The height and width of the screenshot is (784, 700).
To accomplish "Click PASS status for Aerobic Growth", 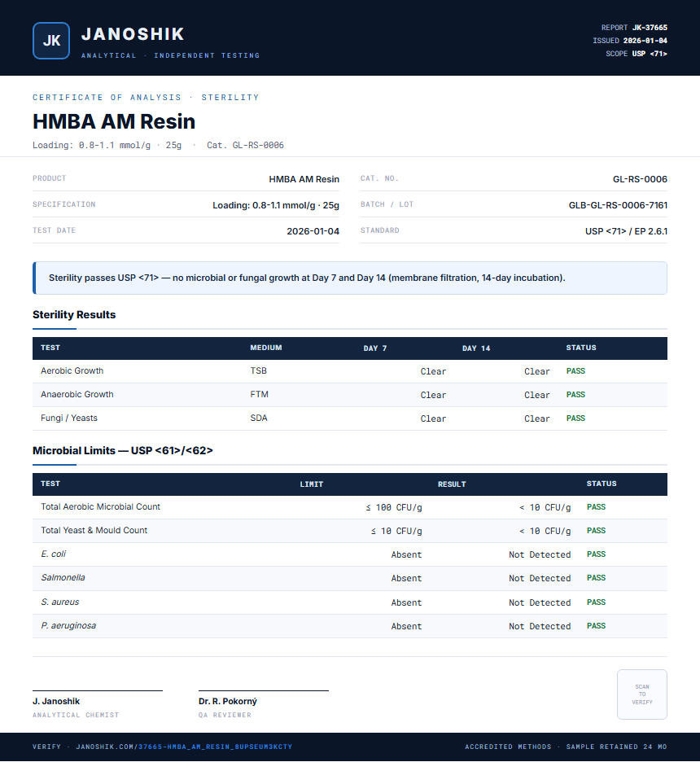I will [575, 371].
